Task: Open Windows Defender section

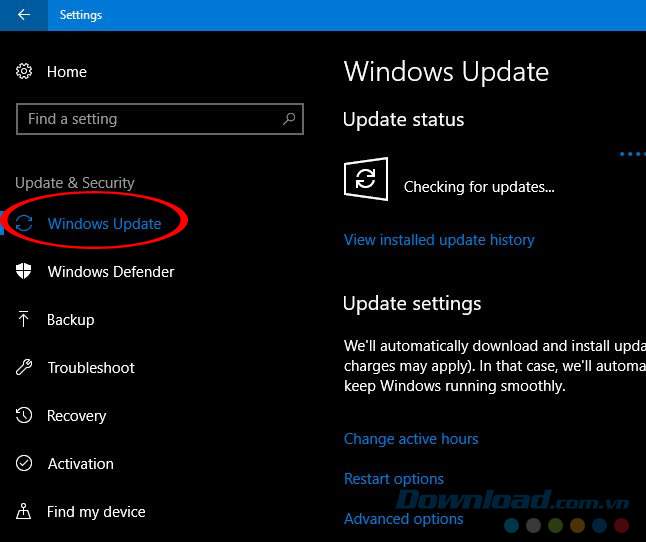Action: (111, 272)
